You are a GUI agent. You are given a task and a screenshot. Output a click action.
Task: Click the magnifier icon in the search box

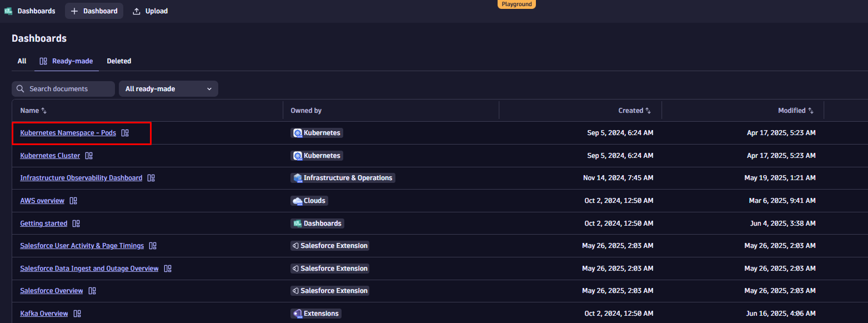point(21,88)
